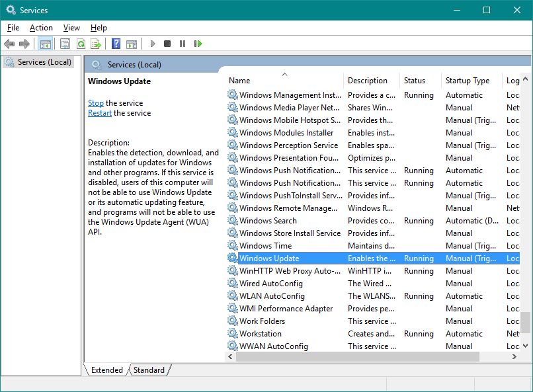Toggle Show/Hide Action Pane toolbar icon
The image size is (533, 392).
[x=132, y=44]
